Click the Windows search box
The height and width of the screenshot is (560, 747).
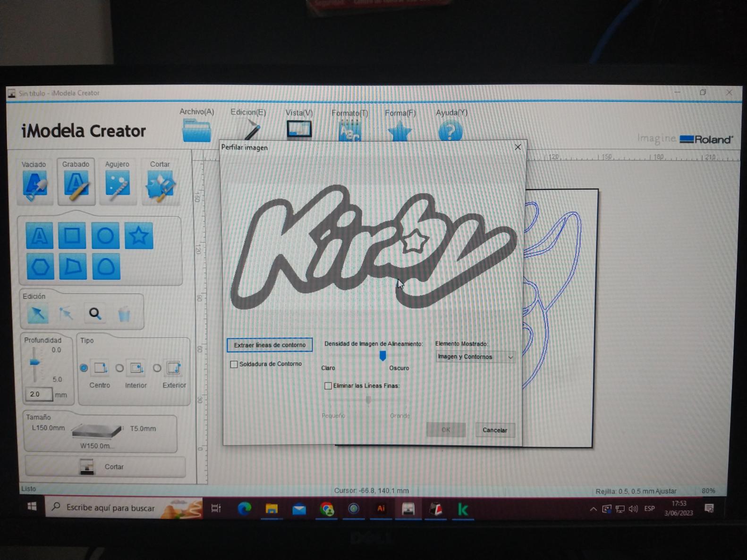pyautogui.click(x=124, y=508)
